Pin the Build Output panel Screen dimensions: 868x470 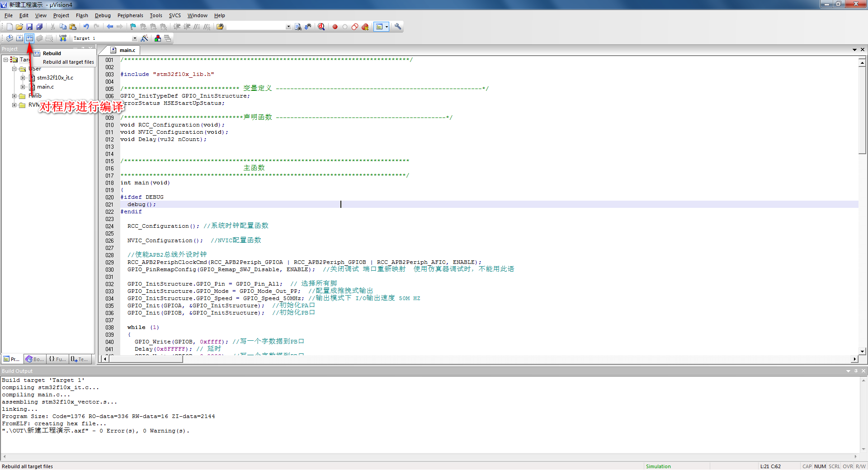[x=856, y=371]
